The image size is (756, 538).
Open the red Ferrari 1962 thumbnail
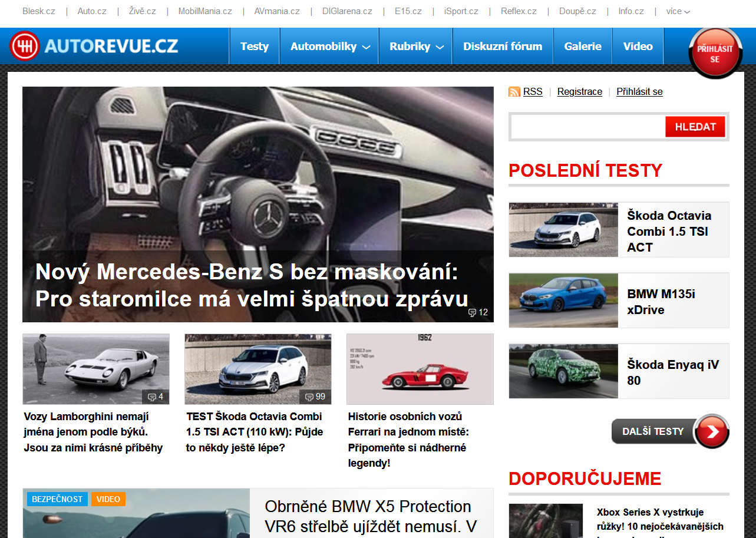point(420,369)
